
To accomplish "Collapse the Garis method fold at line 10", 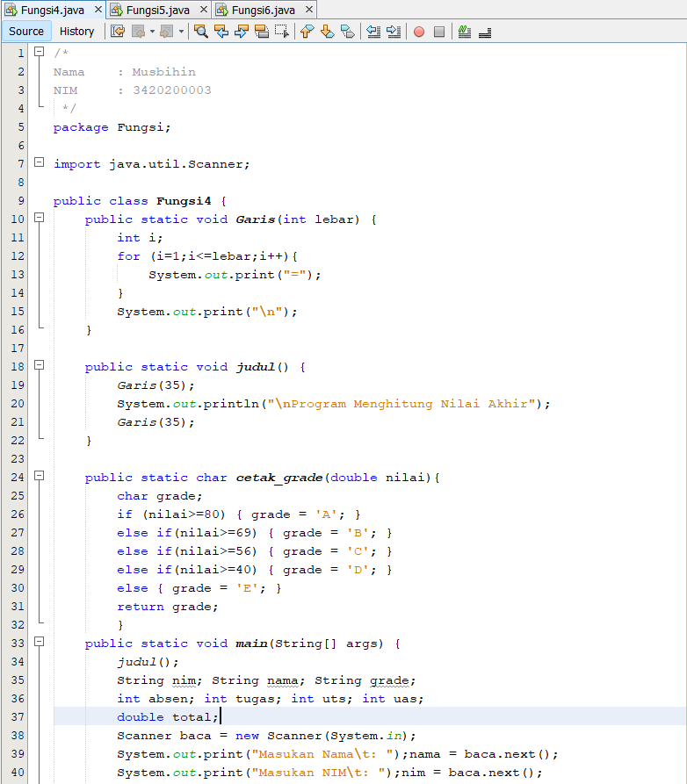I will pyautogui.click(x=39, y=217).
